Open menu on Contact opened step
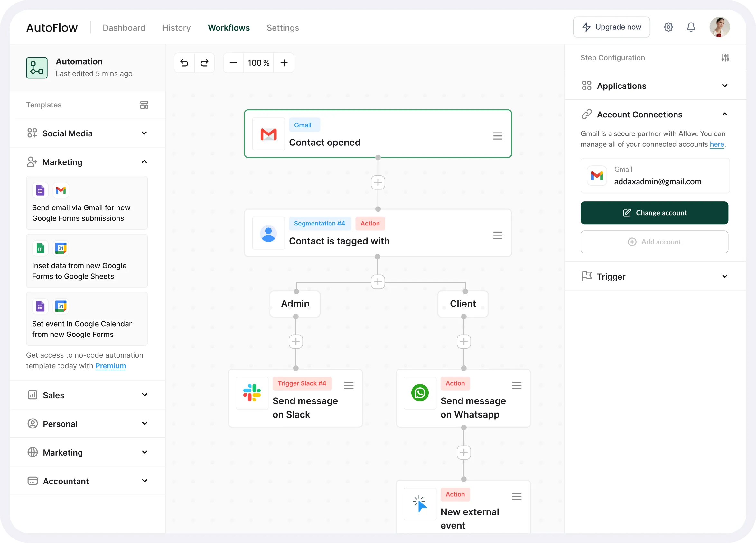 [497, 136]
